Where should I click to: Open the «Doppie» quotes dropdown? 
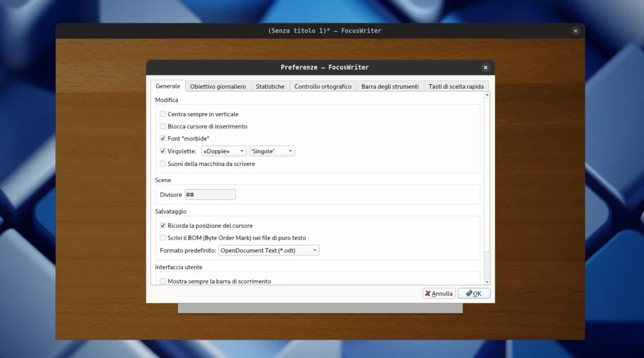pos(223,151)
